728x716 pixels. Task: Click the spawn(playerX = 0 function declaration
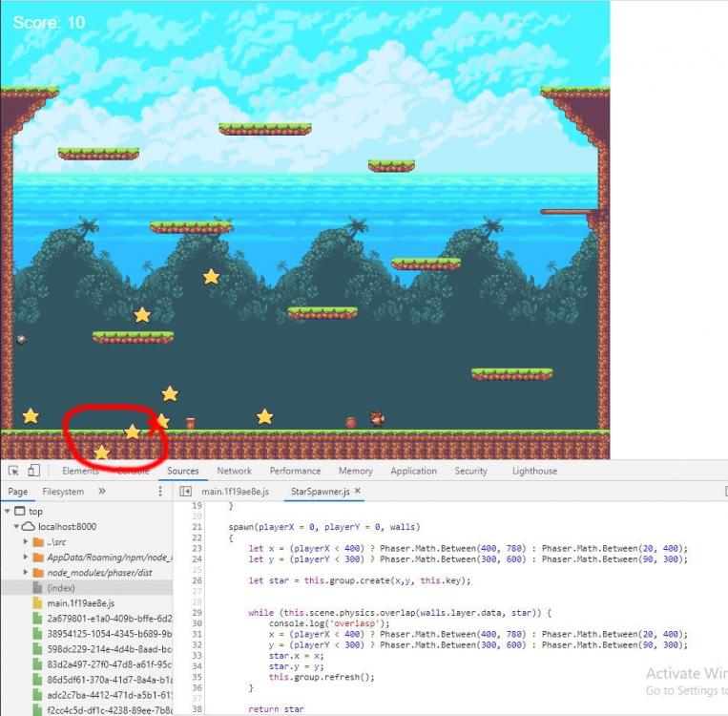coord(324,527)
